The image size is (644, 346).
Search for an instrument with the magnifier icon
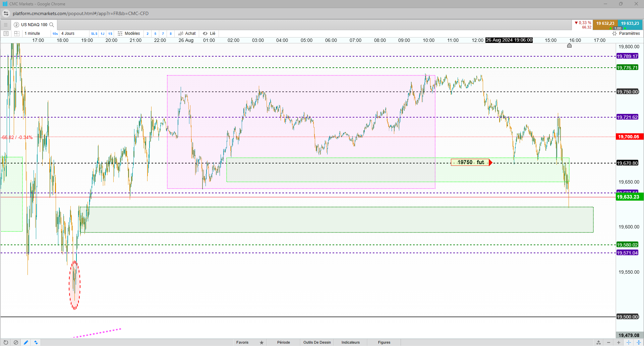tap(52, 25)
